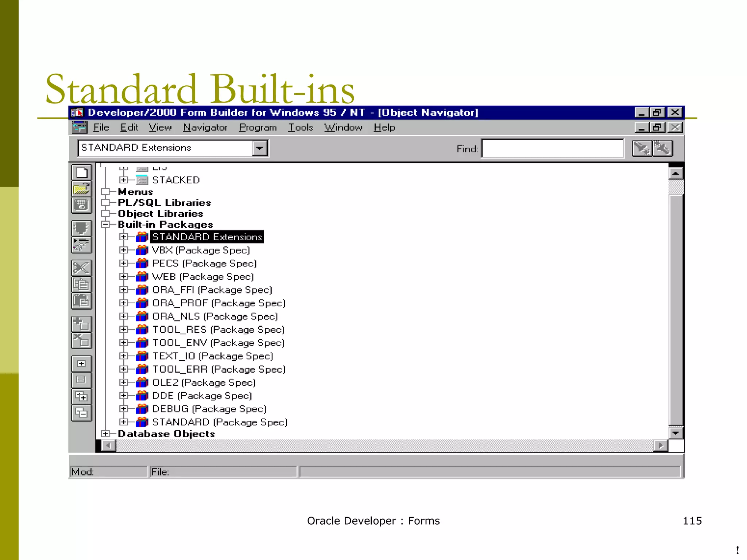Click the STACKED canvas icon

point(142,180)
